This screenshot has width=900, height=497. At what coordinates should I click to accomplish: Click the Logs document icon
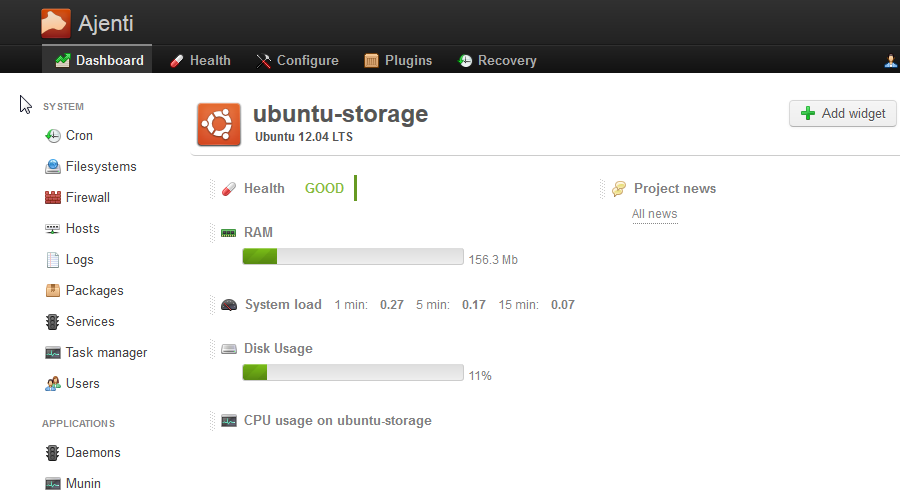coord(53,260)
